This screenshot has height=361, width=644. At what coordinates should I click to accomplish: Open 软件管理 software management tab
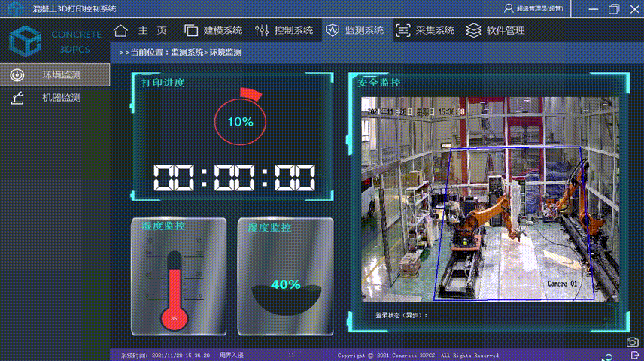point(495,31)
